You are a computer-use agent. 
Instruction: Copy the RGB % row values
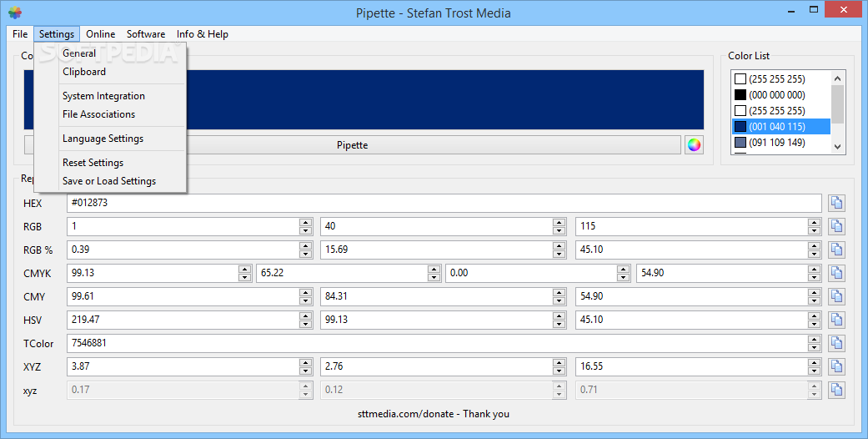[x=836, y=250]
